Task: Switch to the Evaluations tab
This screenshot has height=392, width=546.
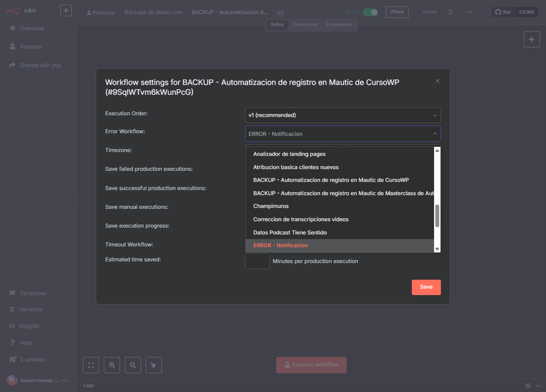Action: tap(339, 24)
